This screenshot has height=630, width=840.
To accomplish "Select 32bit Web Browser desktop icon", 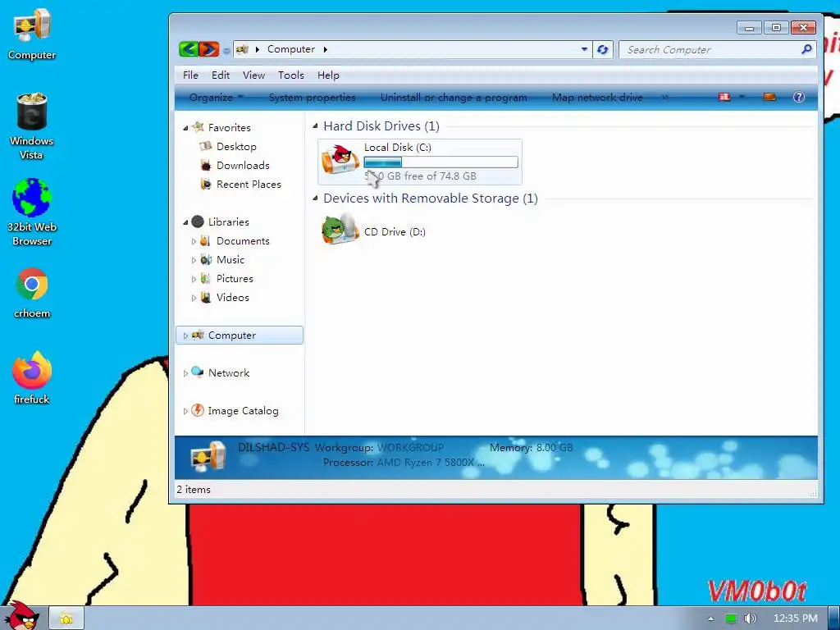I will pos(32,212).
